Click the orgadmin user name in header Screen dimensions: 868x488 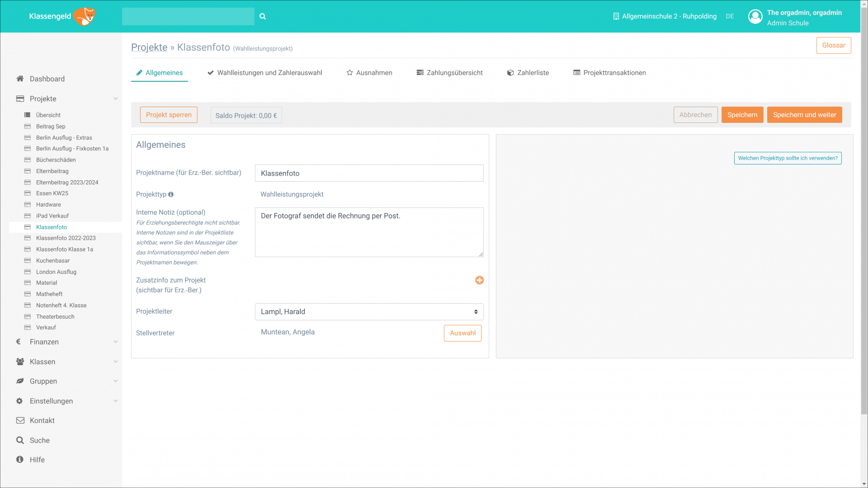(x=804, y=12)
